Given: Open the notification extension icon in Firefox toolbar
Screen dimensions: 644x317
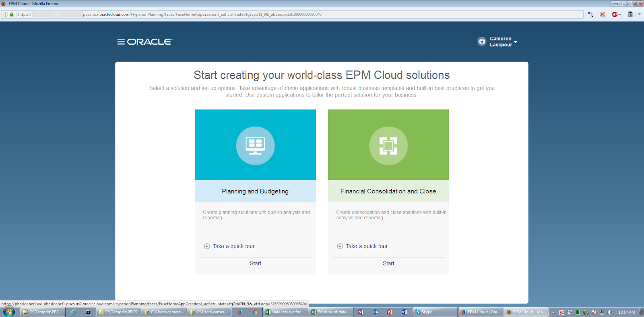Looking at the screenshot, I should [590, 14].
